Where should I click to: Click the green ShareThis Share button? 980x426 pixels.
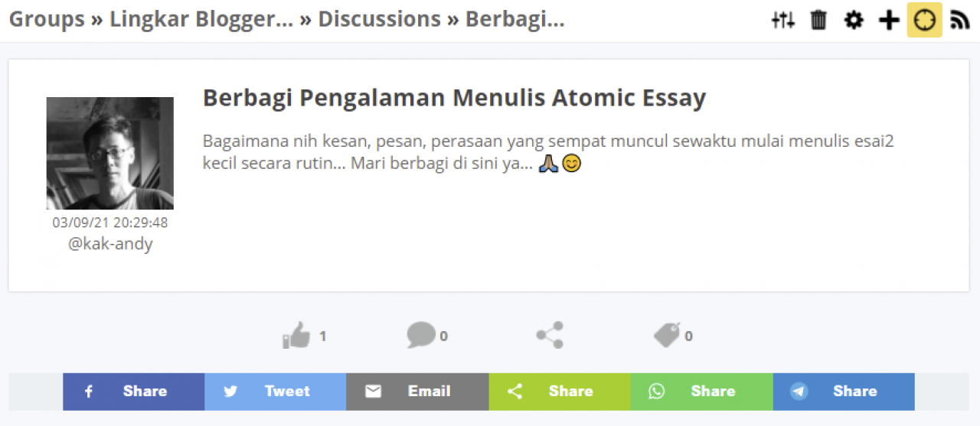560,392
